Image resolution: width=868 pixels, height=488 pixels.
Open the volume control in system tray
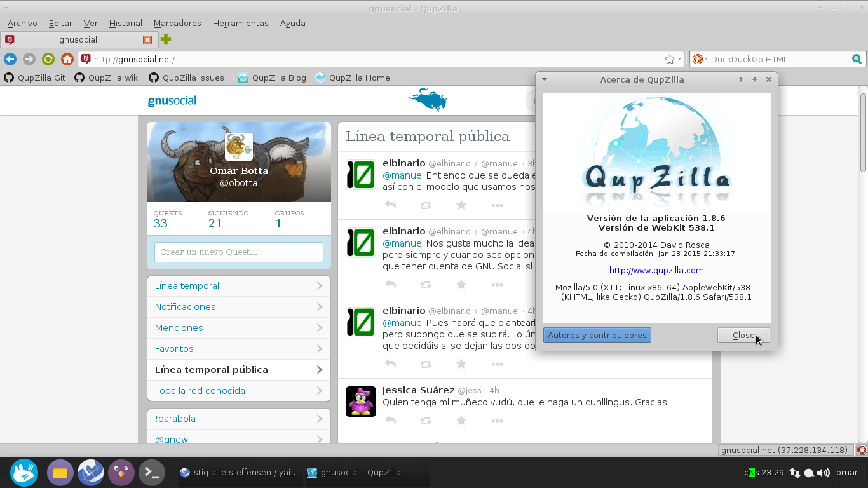tap(824, 473)
